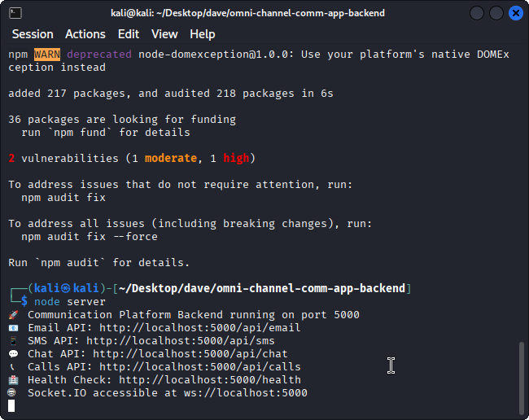
Task: Minimize the terminal window
Action: pyautogui.click(x=476, y=13)
